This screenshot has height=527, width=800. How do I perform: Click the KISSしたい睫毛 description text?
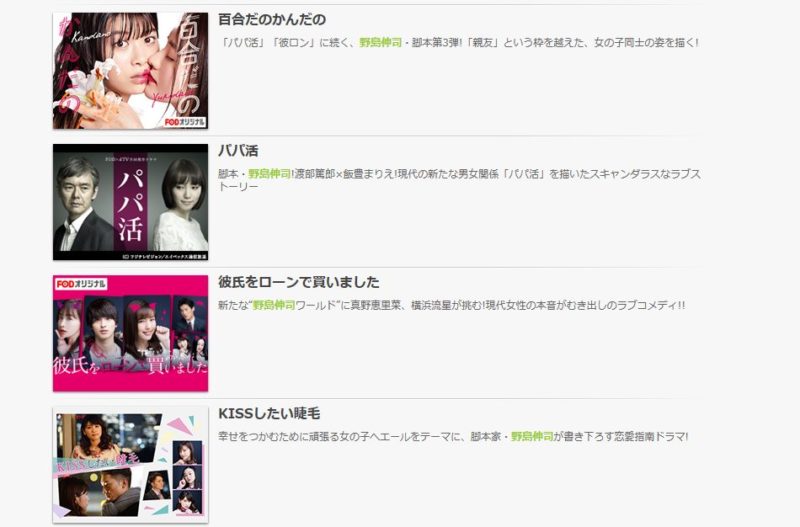pyautogui.click(x=453, y=437)
